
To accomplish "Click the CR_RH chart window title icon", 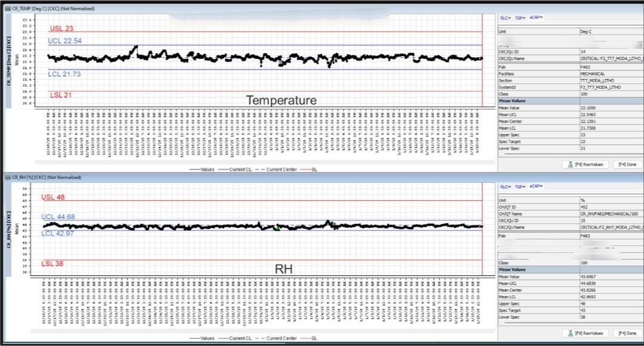I will point(7,177).
